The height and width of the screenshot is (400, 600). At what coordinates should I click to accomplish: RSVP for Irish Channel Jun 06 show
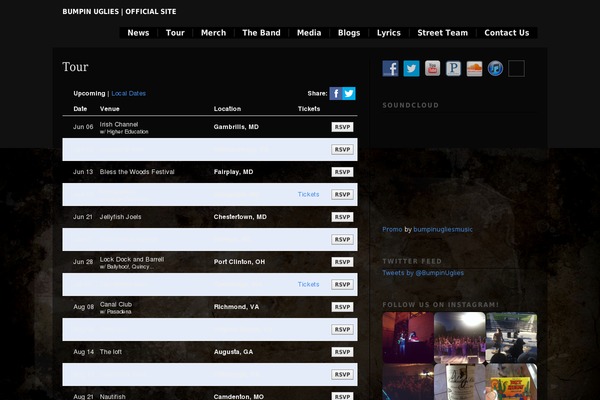point(342,127)
